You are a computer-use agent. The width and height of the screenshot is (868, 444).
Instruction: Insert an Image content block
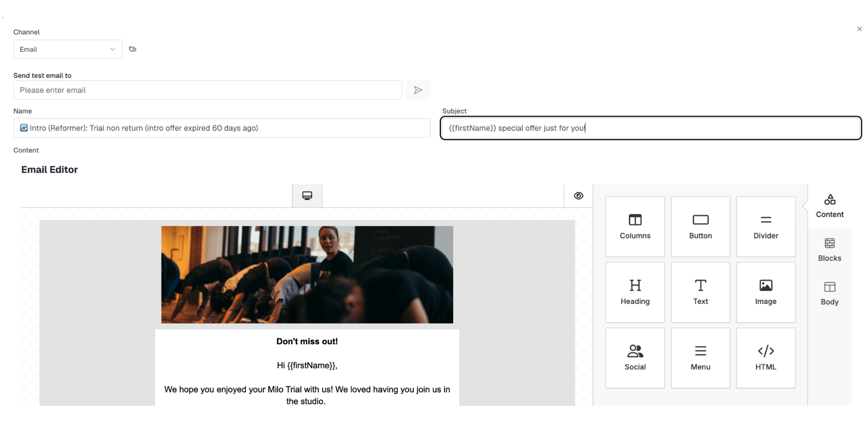click(766, 292)
